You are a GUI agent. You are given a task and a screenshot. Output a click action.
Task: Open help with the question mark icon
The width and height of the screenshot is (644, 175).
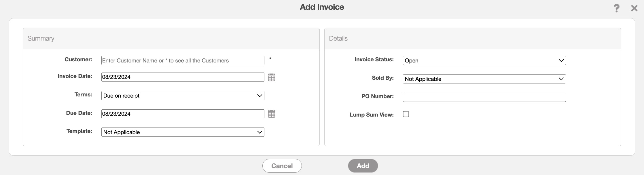click(x=616, y=8)
